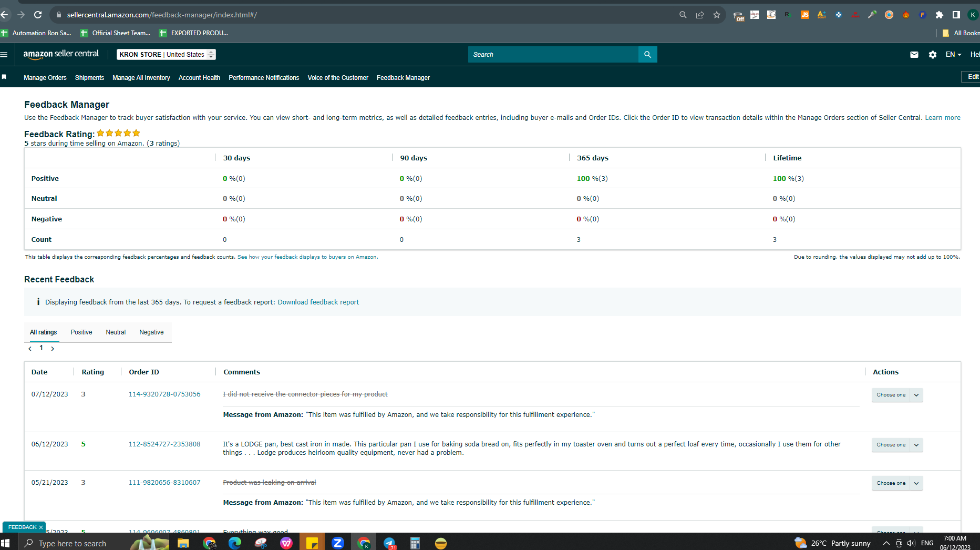Open Zalo from the taskbar
The width and height of the screenshot is (980, 550).
tap(338, 543)
